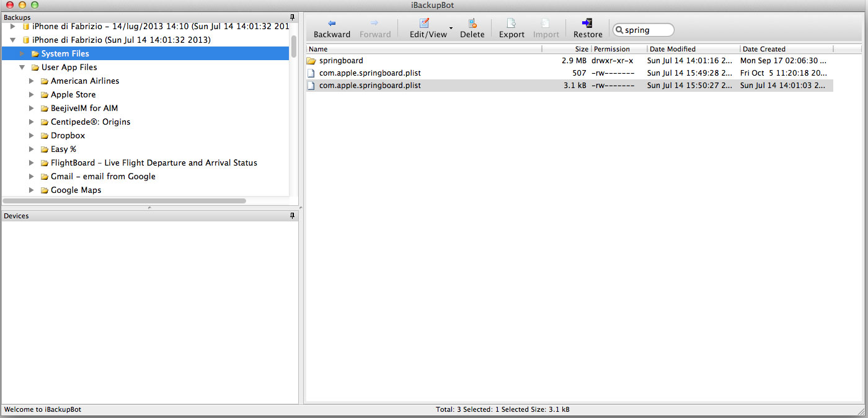Expand the Dropbox tree node

click(32, 135)
